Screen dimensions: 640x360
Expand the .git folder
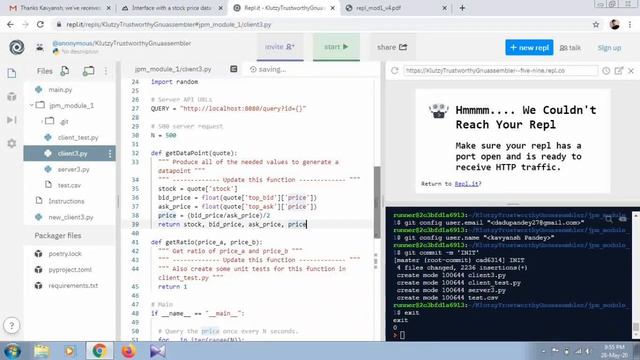(x=42, y=121)
